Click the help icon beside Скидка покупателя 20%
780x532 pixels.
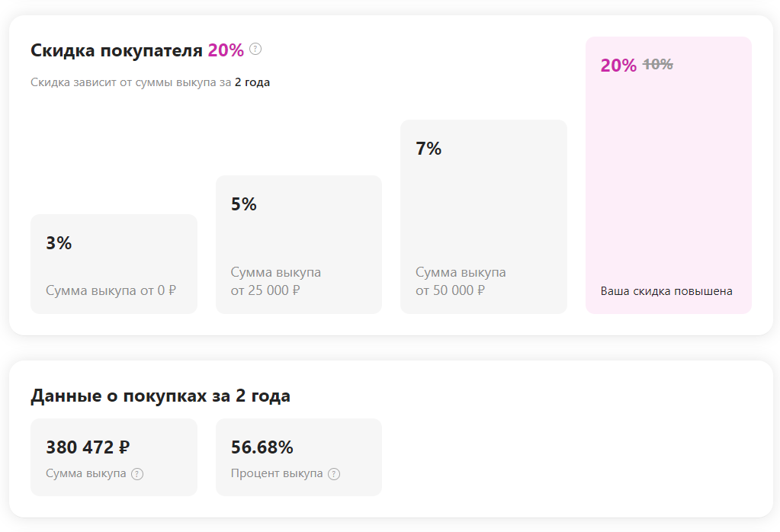coord(255,50)
